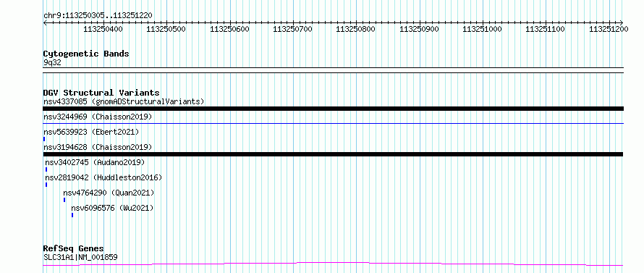
Task: Click ruler position 113250500
Action: 166,29
